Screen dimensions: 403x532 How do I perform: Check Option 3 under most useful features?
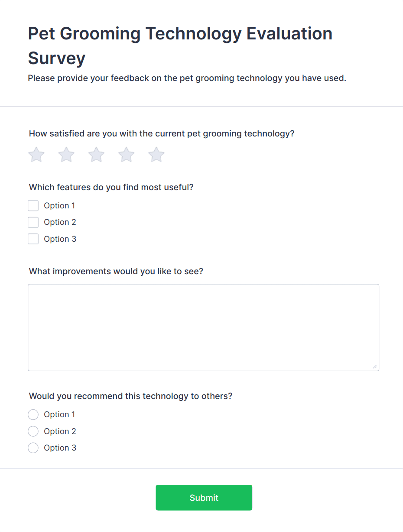coord(33,239)
